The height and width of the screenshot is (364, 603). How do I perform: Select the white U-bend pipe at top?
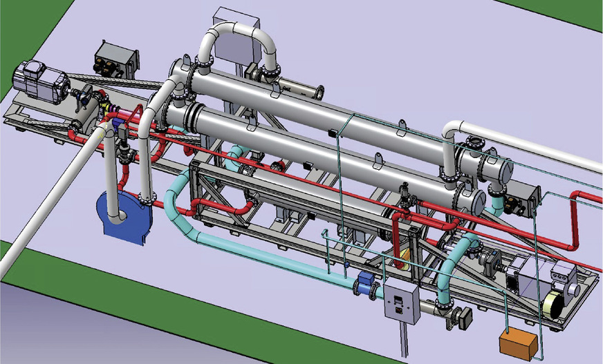click(x=236, y=37)
